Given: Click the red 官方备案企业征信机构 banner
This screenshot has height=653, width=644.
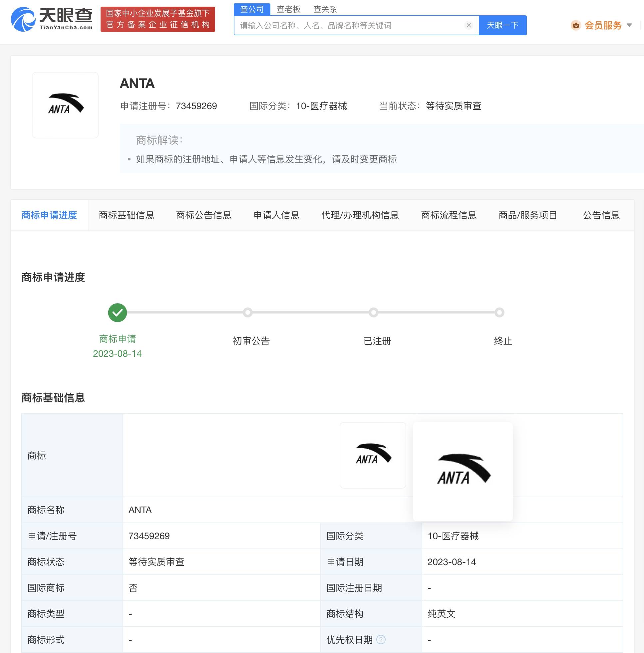Looking at the screenshot, I should [158, 19].
